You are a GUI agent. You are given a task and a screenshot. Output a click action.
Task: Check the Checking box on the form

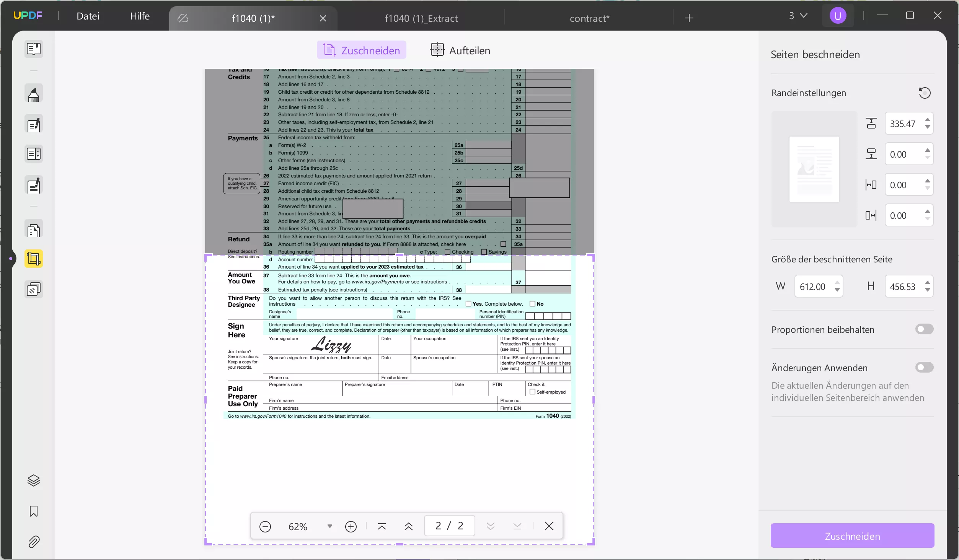(447, 252)
